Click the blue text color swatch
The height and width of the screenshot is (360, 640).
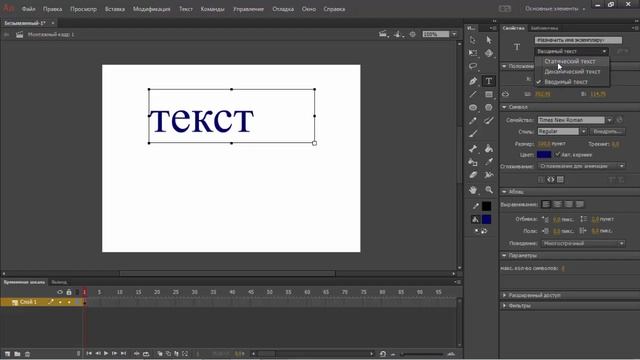click(544, 154)
